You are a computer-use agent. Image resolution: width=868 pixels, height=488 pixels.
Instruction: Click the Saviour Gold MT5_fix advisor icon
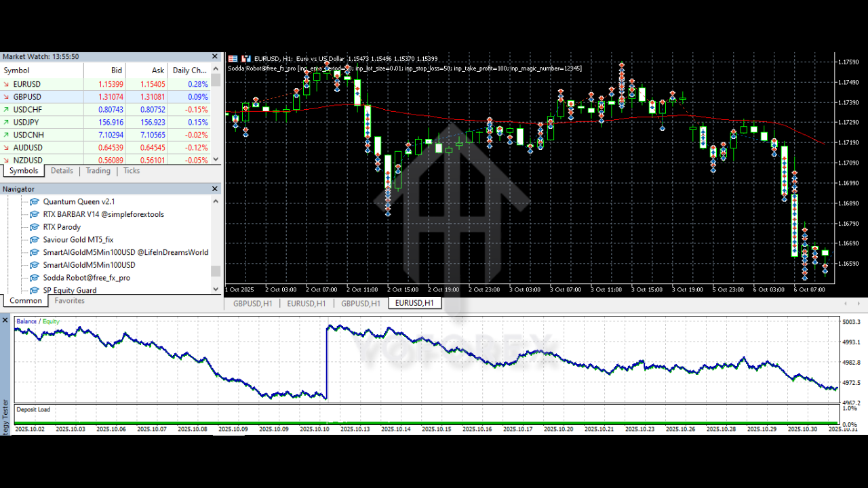point(35,240)
